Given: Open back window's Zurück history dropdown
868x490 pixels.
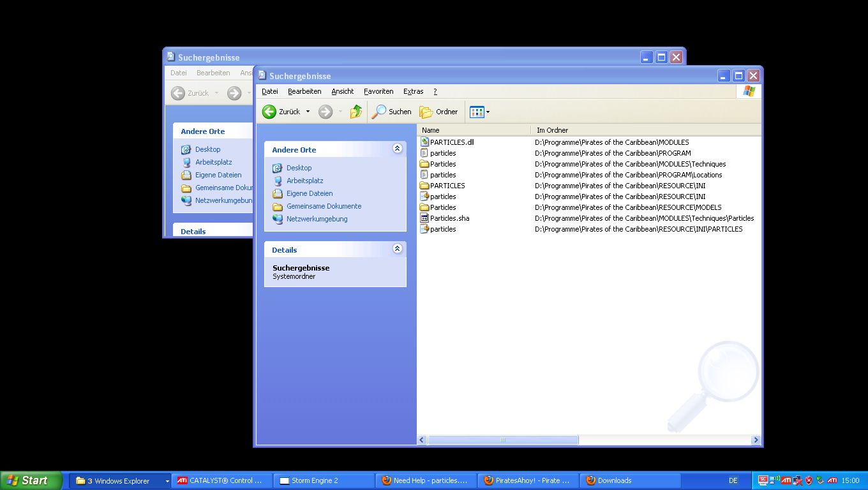Looking at the screenshot, I should [216, 93].
